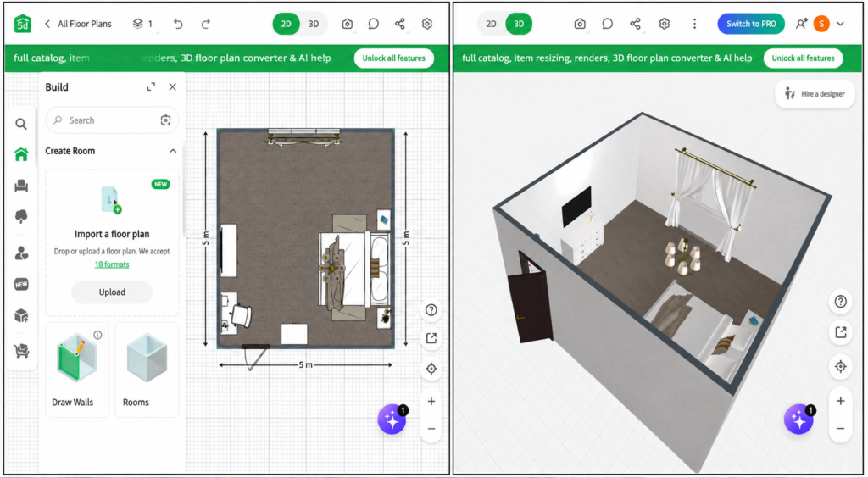
Task: Switch to 2D view in right window
Action: pos(491,24)
